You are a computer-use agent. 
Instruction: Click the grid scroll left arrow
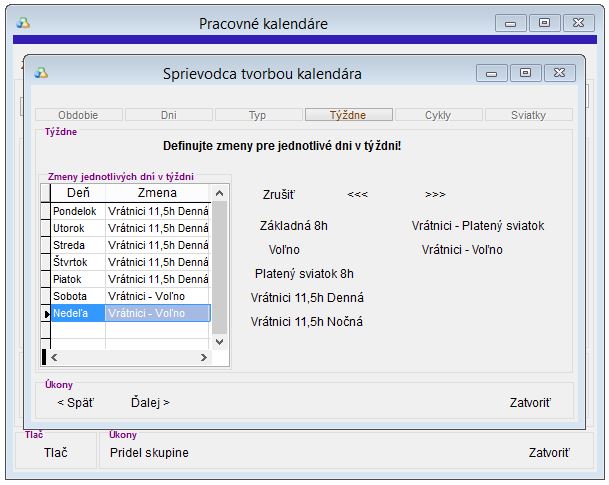[x=54, y=357]
